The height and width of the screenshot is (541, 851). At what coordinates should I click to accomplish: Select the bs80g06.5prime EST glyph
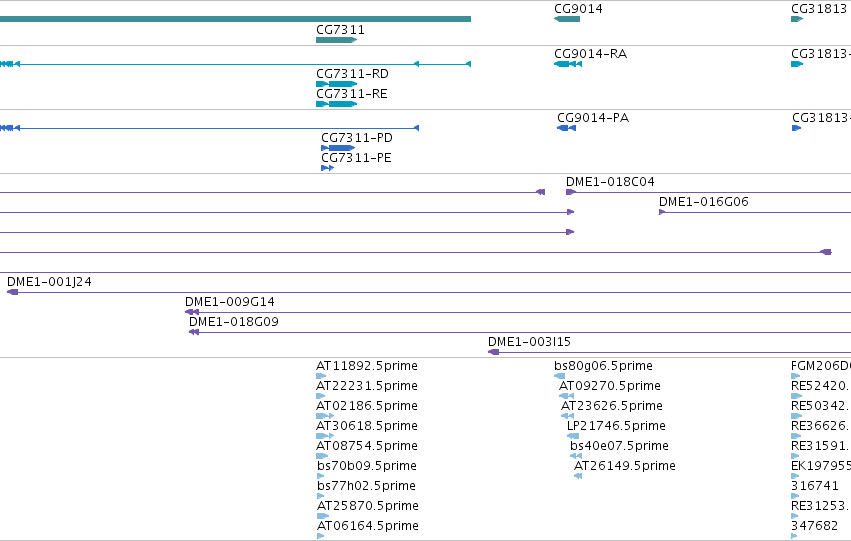point(560,376)
